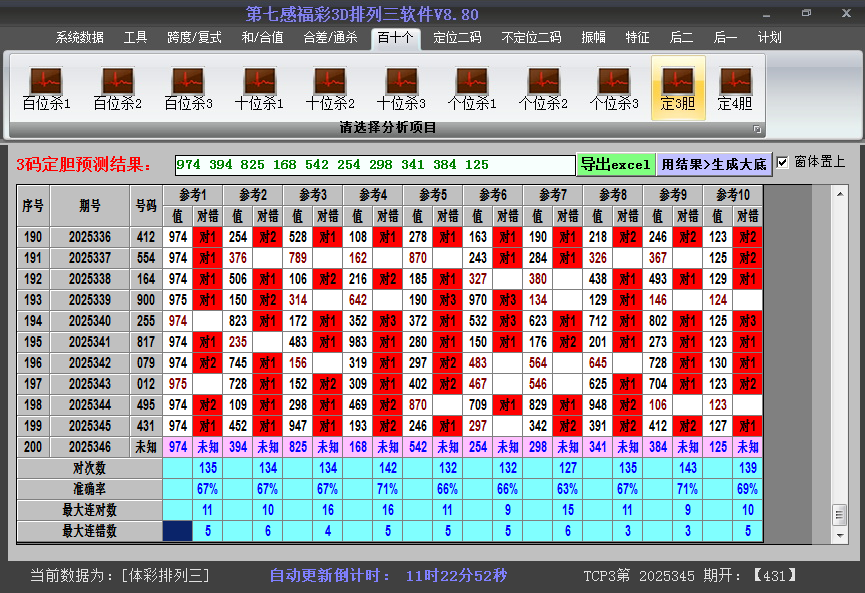Launch the 十位杀2 analysis
The height and width of the screenshot is (593, 865).
(x=330, y=88)
